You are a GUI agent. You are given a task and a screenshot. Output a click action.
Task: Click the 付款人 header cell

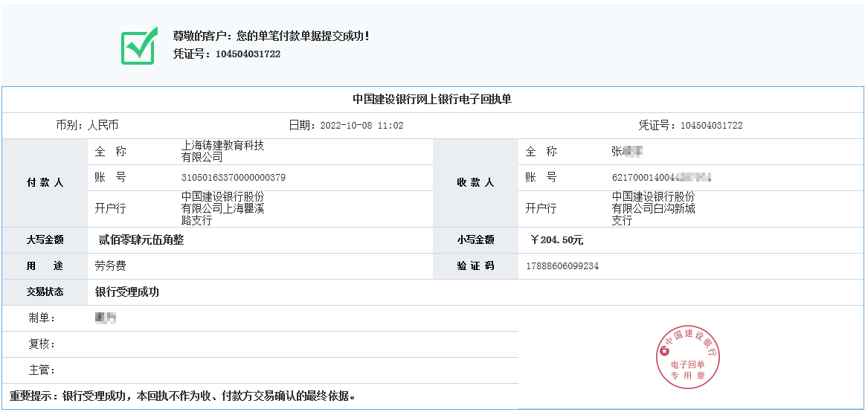pyautogui.click(x=45, y=183)
